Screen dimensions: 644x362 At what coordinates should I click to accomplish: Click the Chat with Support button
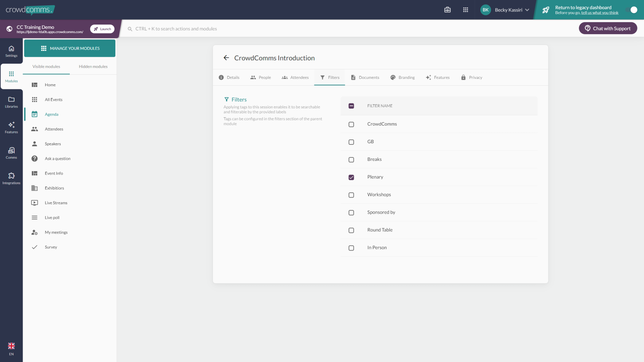point(608,28)
